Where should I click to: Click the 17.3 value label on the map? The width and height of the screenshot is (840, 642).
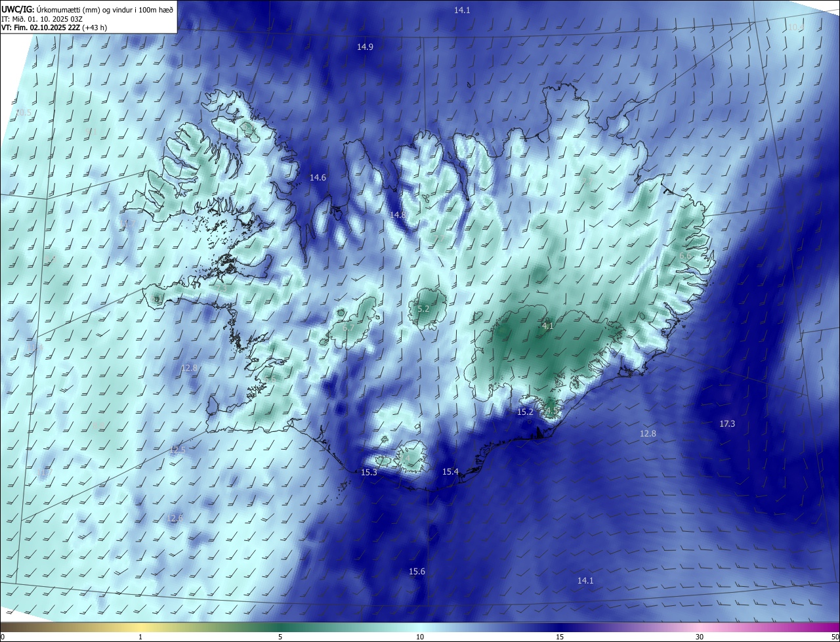click(x=727, y=424)
